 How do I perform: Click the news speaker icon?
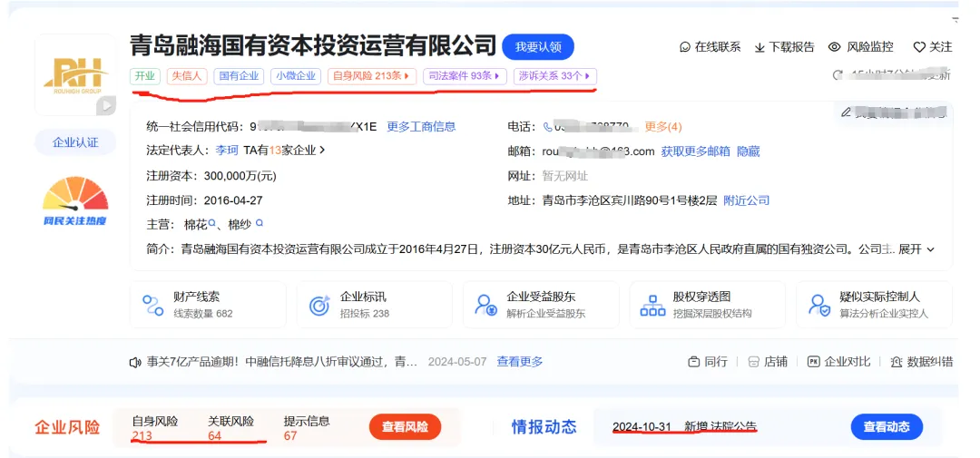[134, 362]
